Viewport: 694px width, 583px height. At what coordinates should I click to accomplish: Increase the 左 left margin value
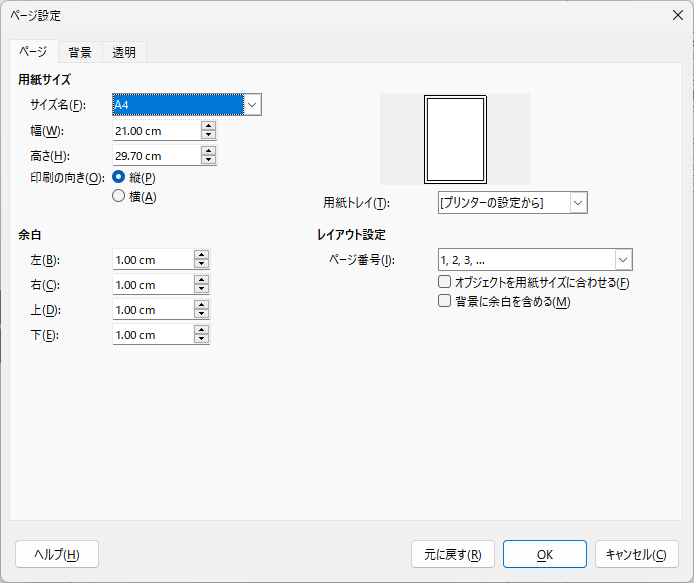click(x=202, y=255)
